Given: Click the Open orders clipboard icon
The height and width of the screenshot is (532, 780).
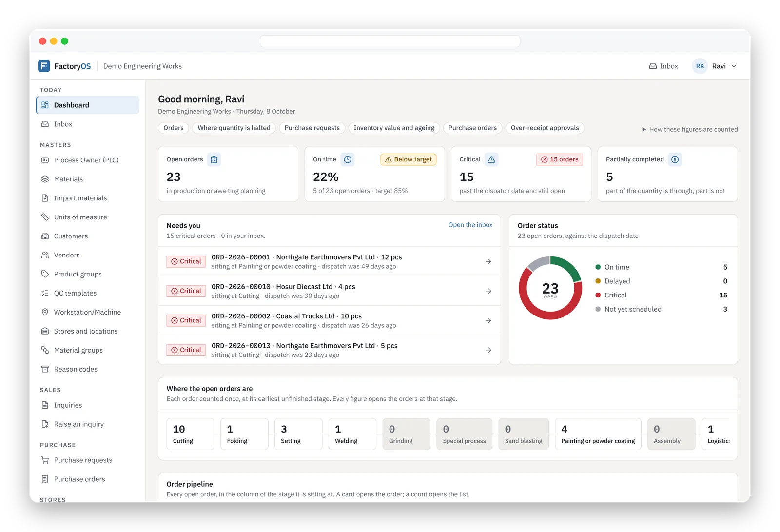Looking at the screenshot, I should (x=214, y=159).
